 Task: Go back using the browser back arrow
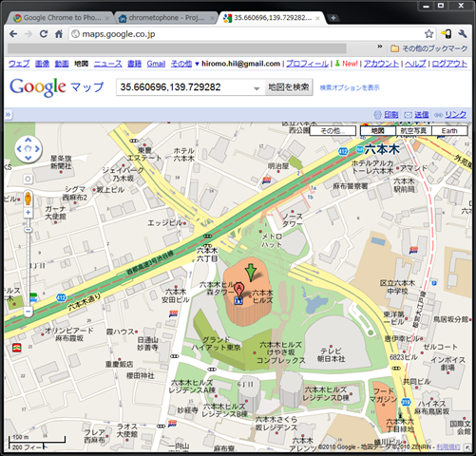click(13, 34)
